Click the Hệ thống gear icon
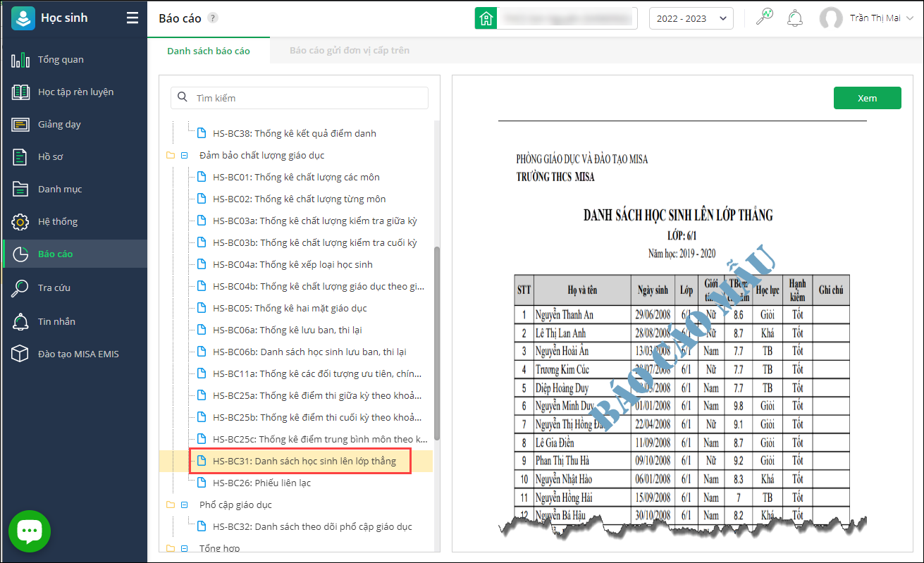Screen dimensions: 924x563 point(20,222)
